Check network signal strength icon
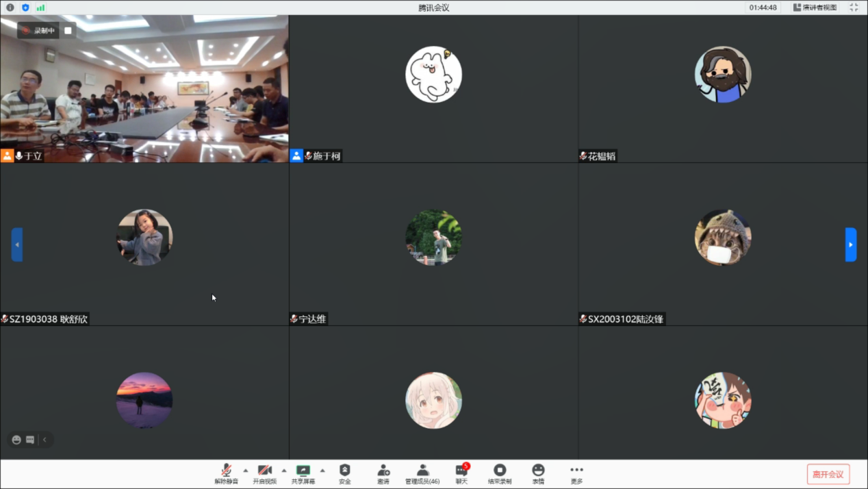The image size is (868, 489). tap(41, 8)
